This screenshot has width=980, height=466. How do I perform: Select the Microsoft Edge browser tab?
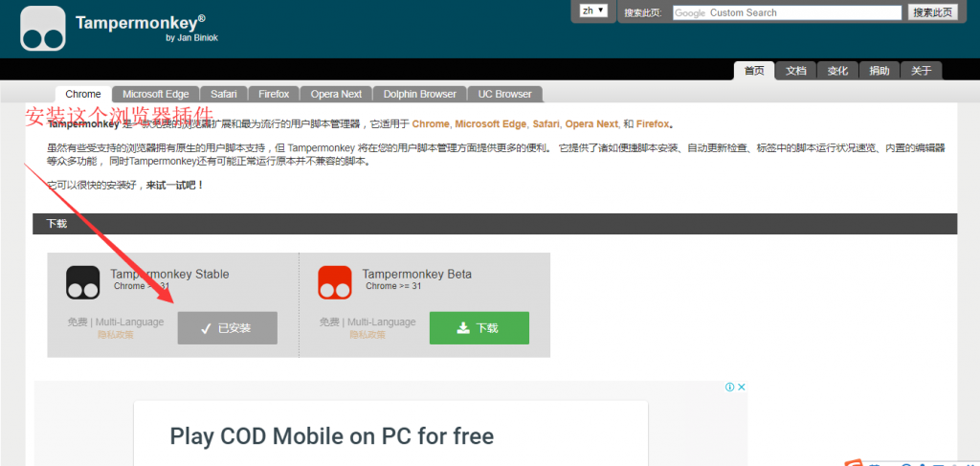click(156, 94)
